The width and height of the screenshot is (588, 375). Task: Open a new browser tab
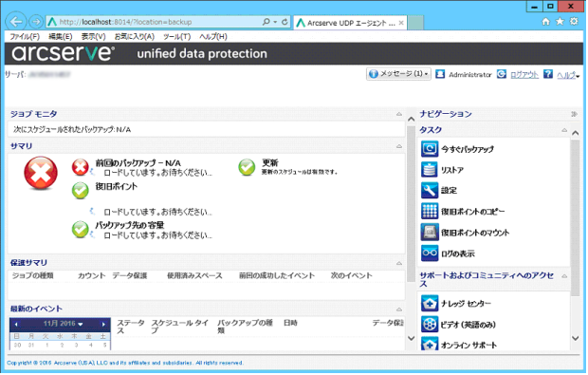point(415,23)
